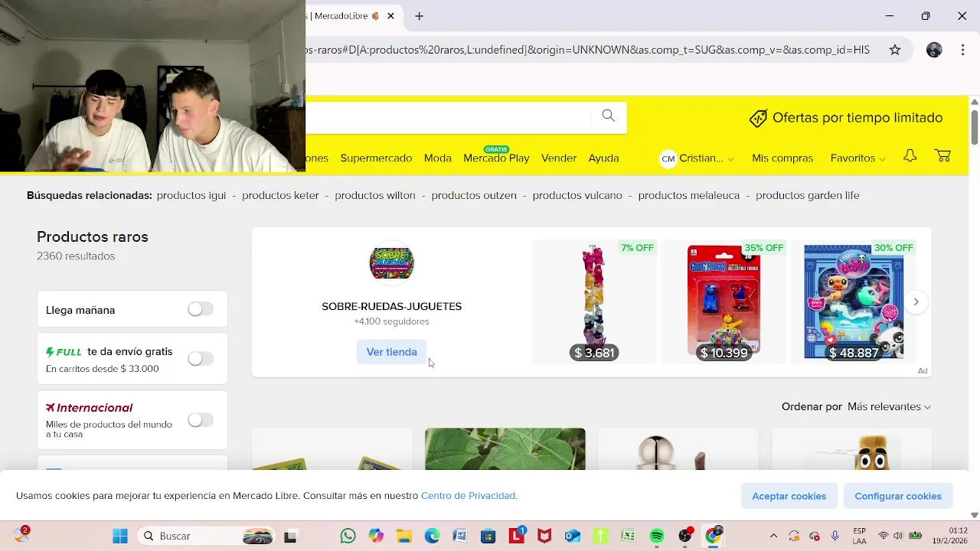Open Outlook from the taskbar

(573, 536)
